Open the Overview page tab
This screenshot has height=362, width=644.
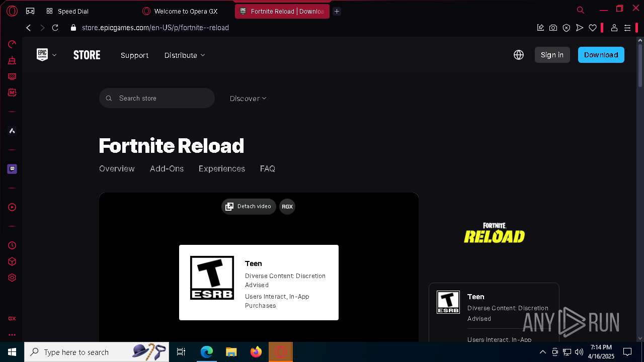[117, 168]
